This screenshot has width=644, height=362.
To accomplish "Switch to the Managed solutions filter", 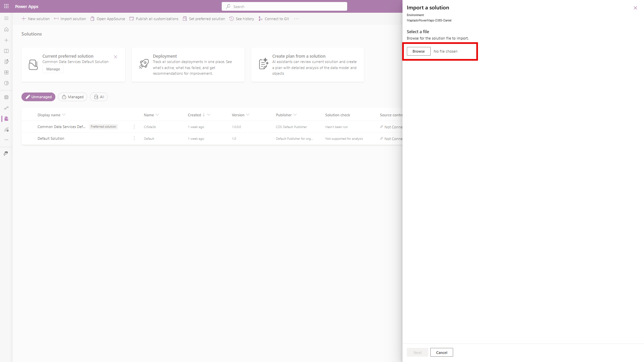I will click(x=72, y=97).
